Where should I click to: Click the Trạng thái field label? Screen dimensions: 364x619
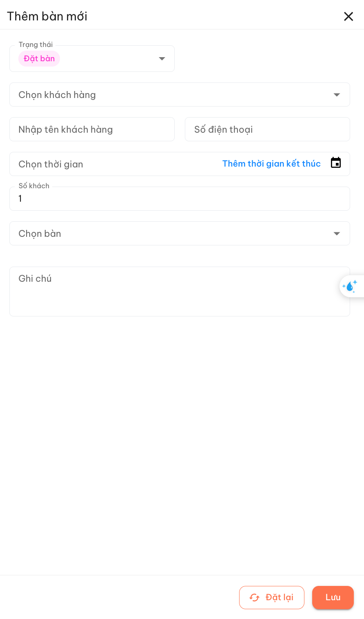[x=36, y=45]
